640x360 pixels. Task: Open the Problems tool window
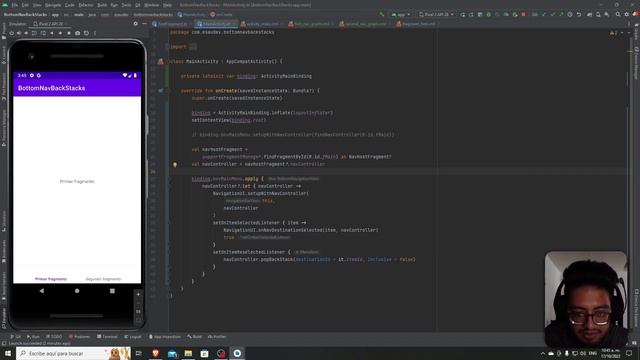(79, 337)
